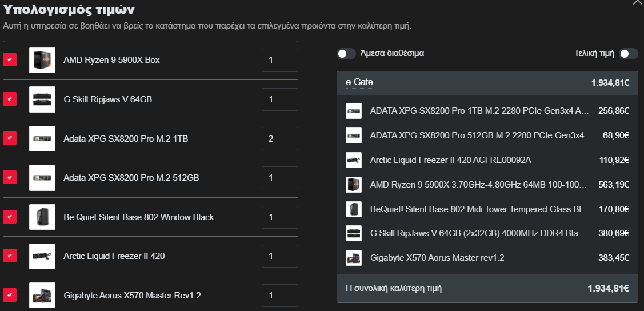Uncheck the Gigabyte Aorus X570 Master checkbox
Viewport: 644px width, 311px height.
pyautogui.click(x=10, y=295)
